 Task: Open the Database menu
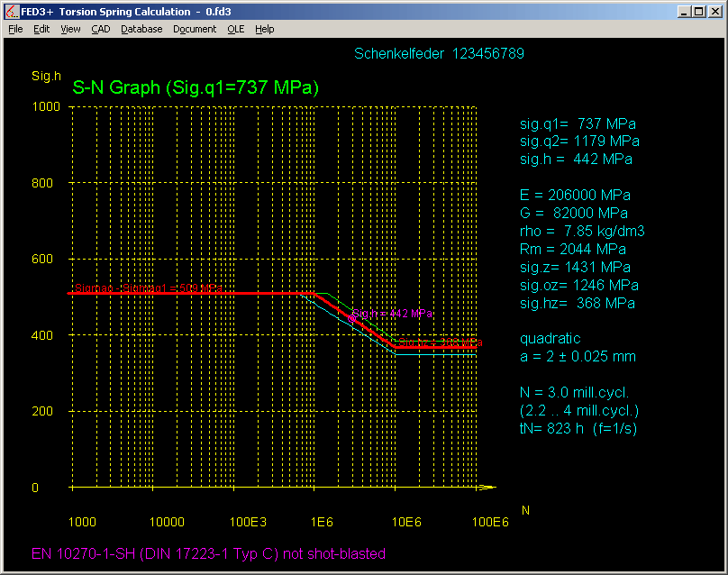pos(141,29)
